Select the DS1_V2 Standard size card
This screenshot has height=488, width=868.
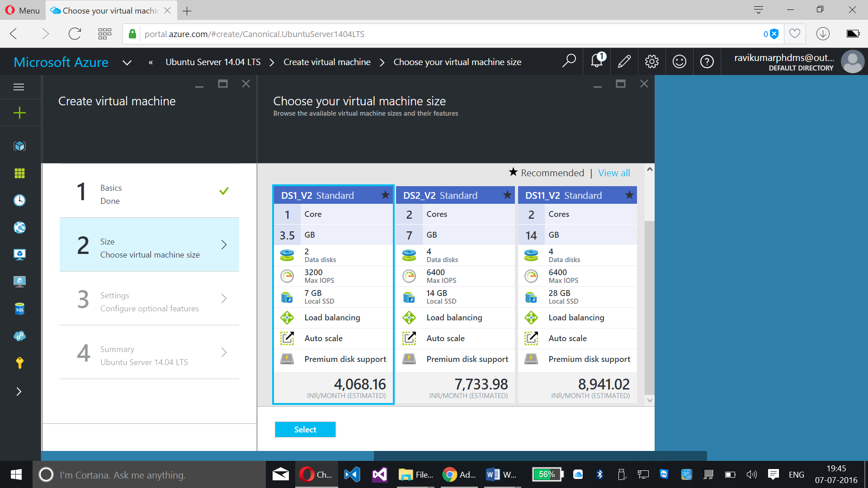click(333, 294)
